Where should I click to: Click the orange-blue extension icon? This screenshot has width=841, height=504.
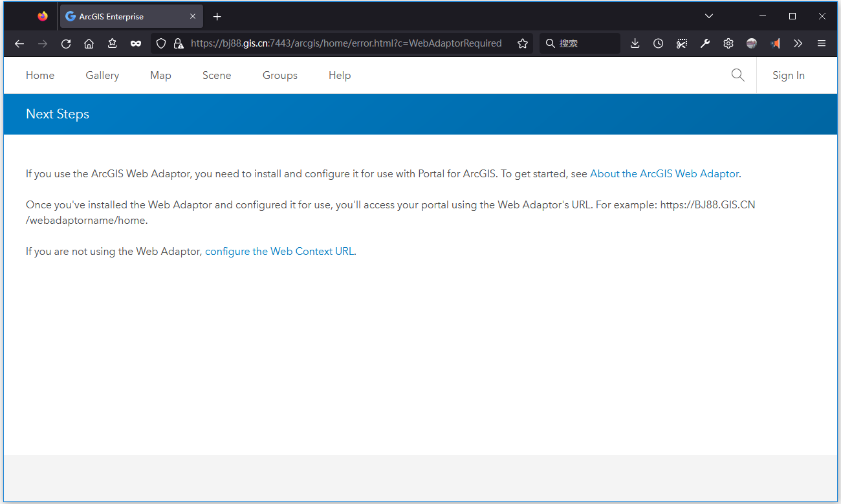775,43
